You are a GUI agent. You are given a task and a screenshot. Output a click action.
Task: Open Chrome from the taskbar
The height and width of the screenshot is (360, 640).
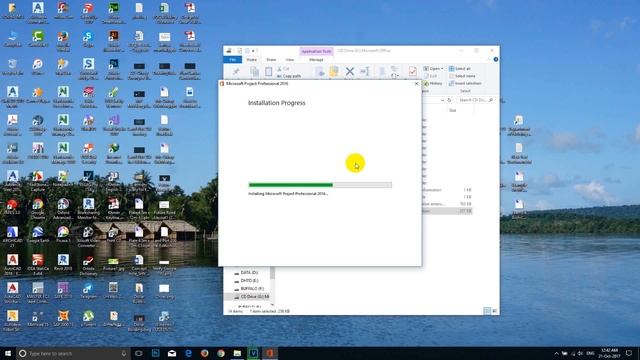tap(221, 353)
